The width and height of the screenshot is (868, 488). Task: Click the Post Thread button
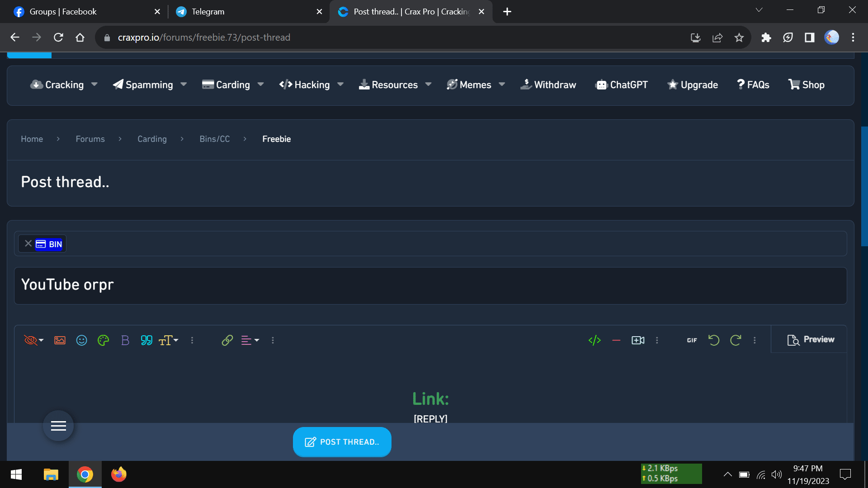click(x=342, y=442)
